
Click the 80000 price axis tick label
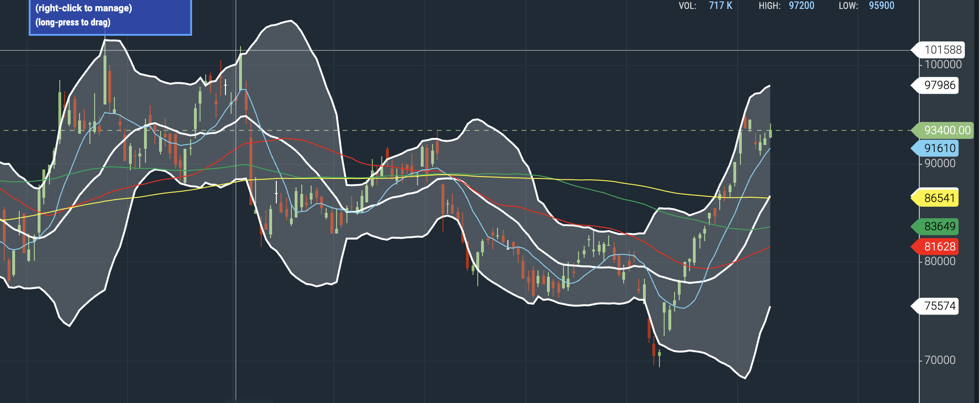click(x=940, y=261)
